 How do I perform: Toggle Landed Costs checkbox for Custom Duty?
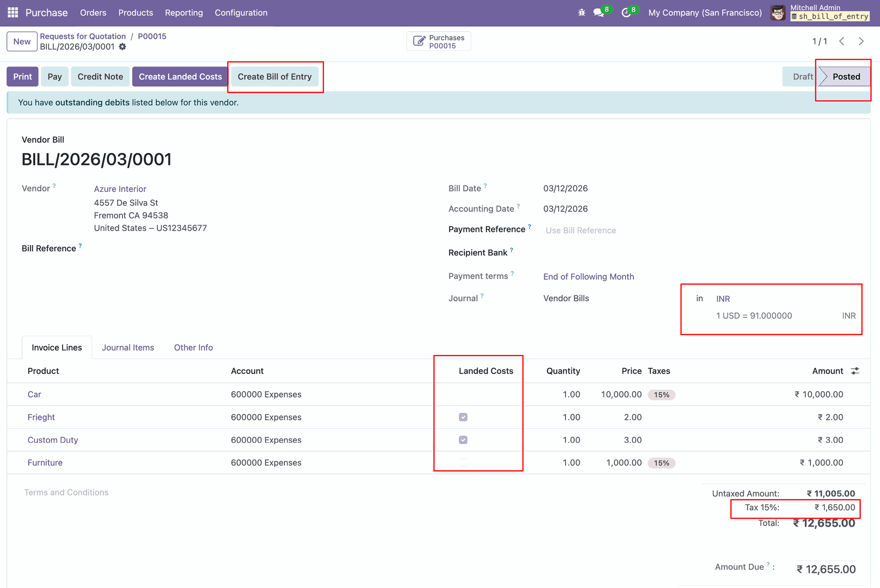pos(463,440)
